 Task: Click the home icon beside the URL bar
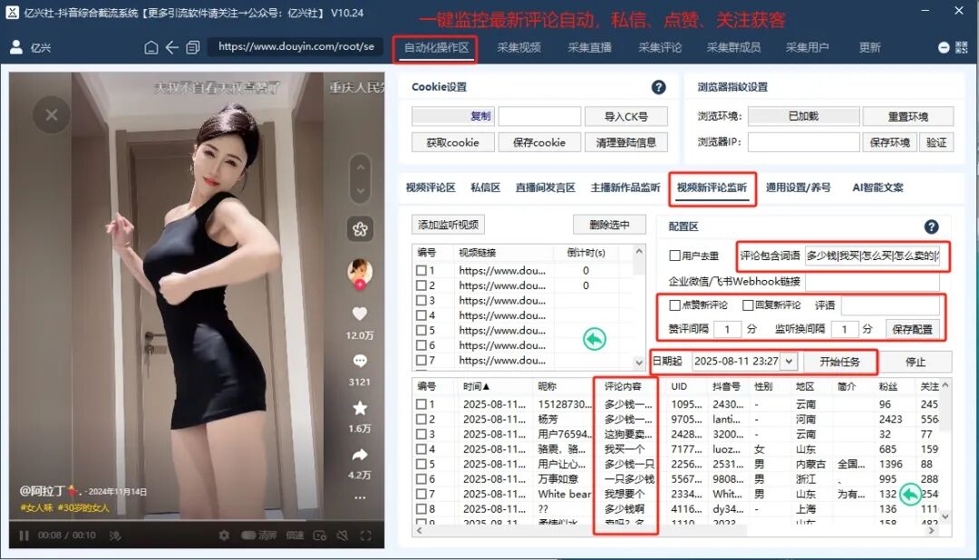151,47
